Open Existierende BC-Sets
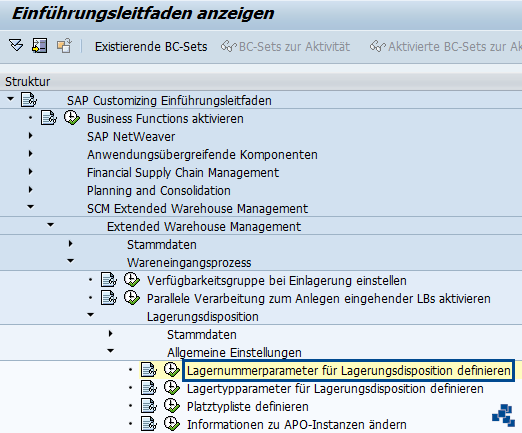522x433 pixels. pos(151,47)
